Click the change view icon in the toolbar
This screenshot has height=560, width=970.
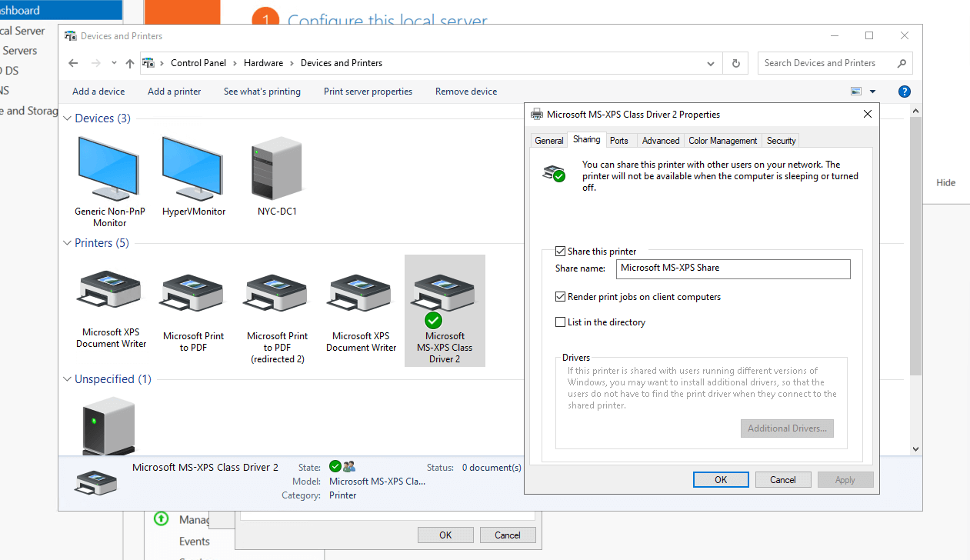856,92
